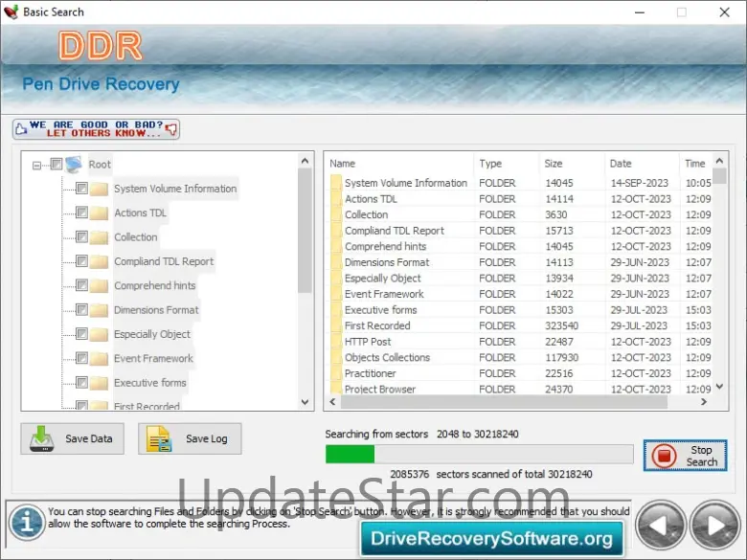Sort the list by Date column header

642,164
